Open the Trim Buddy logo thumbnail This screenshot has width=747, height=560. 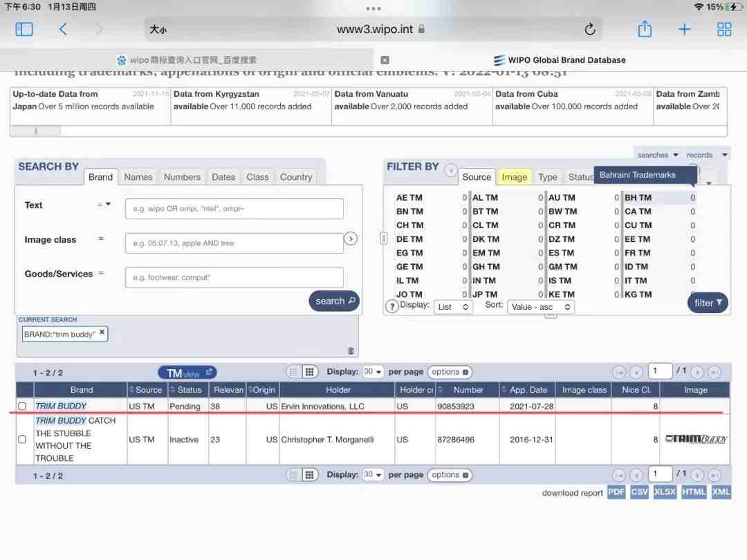point(696,438)
